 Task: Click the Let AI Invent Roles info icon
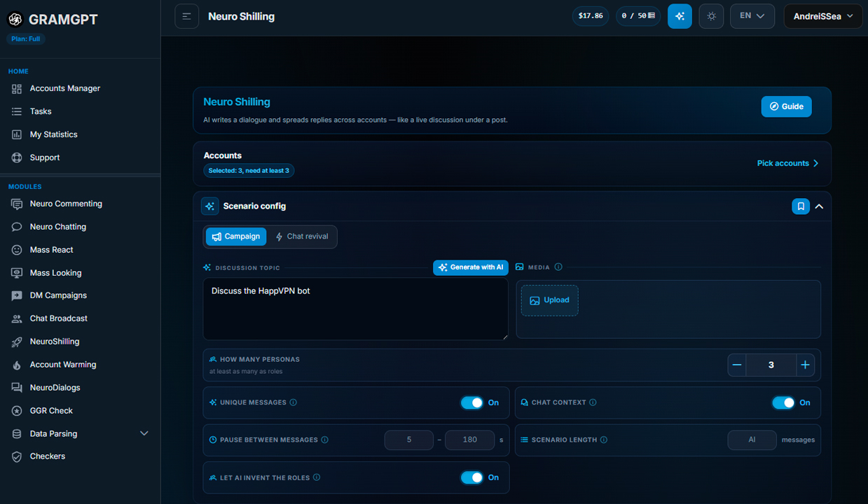point(317,477)
